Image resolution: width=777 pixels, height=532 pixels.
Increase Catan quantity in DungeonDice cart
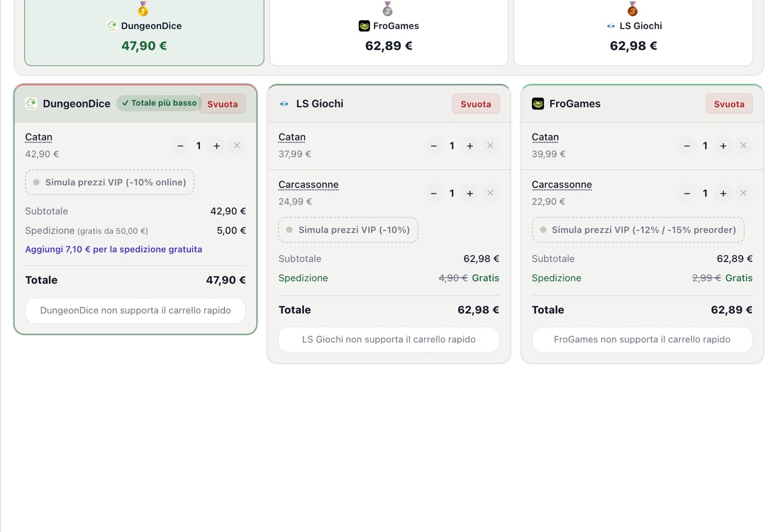217,146
